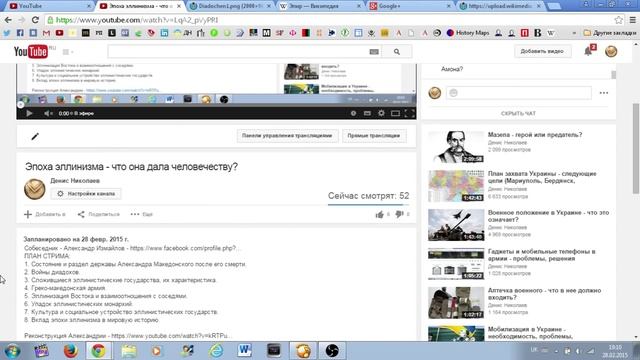Open the OBS icon in taskbar

point(332,351)
